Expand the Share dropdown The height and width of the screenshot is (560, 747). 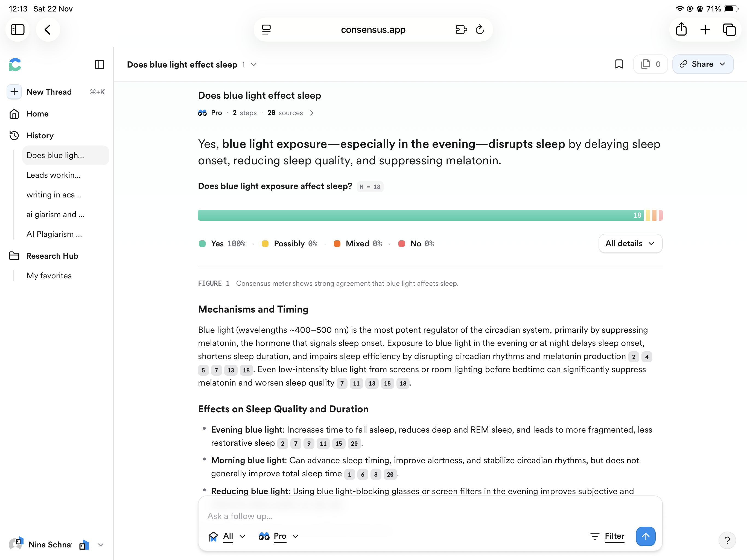click(703, 64)
